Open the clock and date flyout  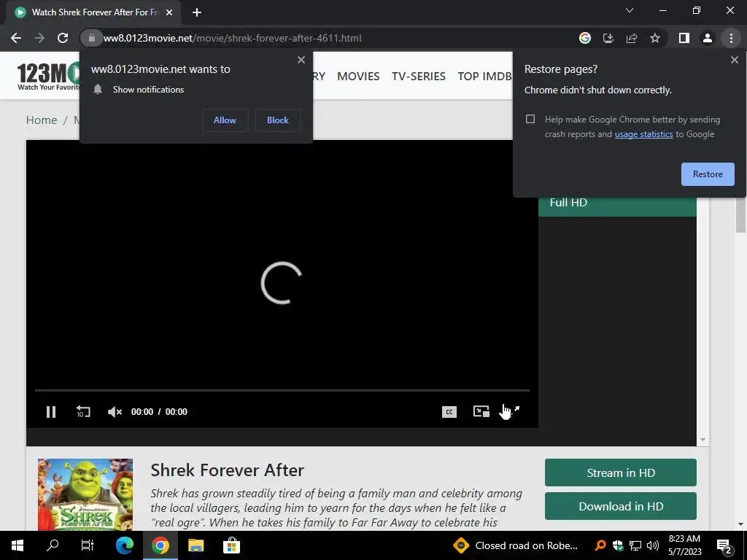tap(684, 545)
